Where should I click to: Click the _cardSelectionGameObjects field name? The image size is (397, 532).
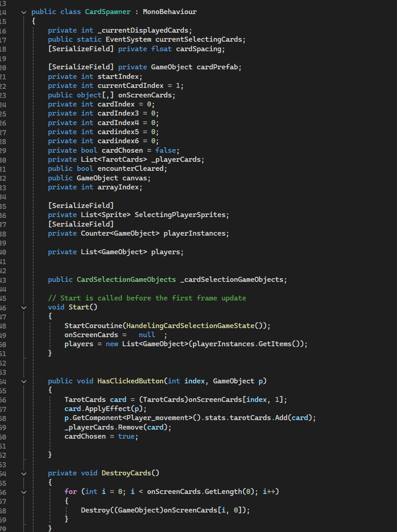pos(233,280)
